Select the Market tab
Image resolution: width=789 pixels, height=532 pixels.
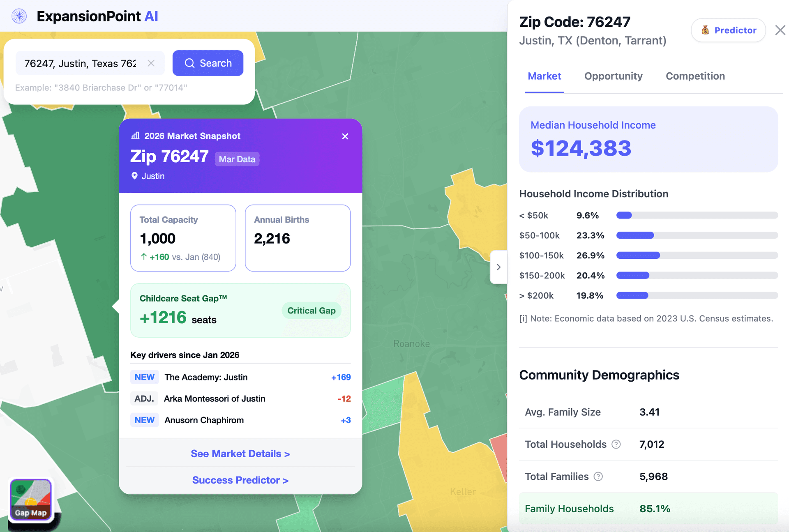click(544, 76)
